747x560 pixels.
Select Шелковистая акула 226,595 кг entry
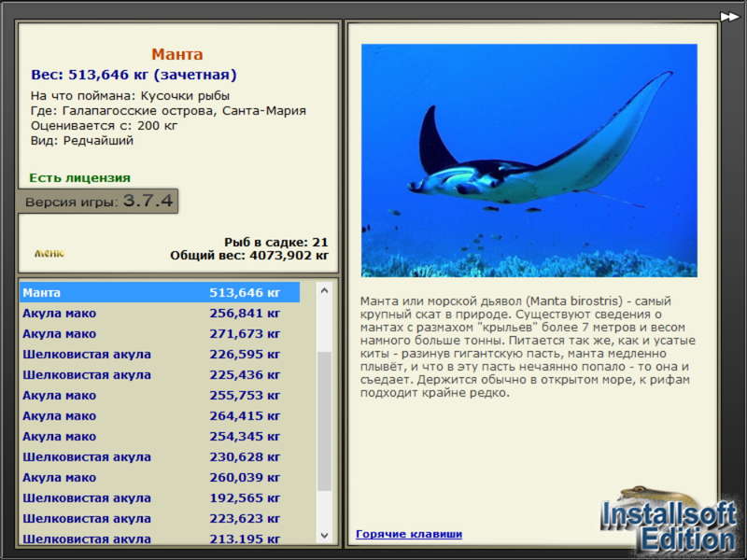click(x=160, y=354)
